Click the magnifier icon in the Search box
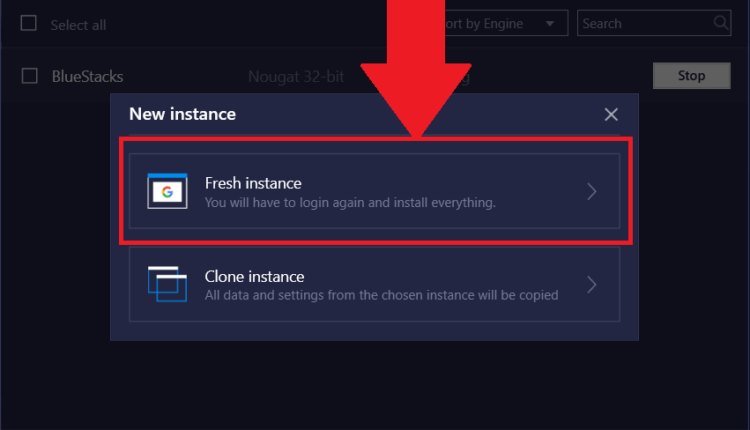 [720, 23]
